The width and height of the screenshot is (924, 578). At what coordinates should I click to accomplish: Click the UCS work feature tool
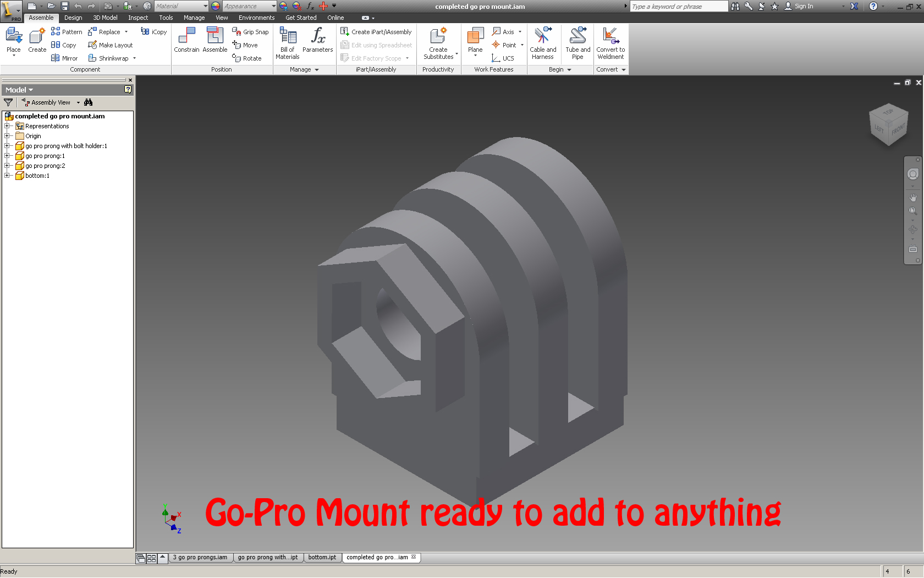pyautogui.click(x=503, y=58)
